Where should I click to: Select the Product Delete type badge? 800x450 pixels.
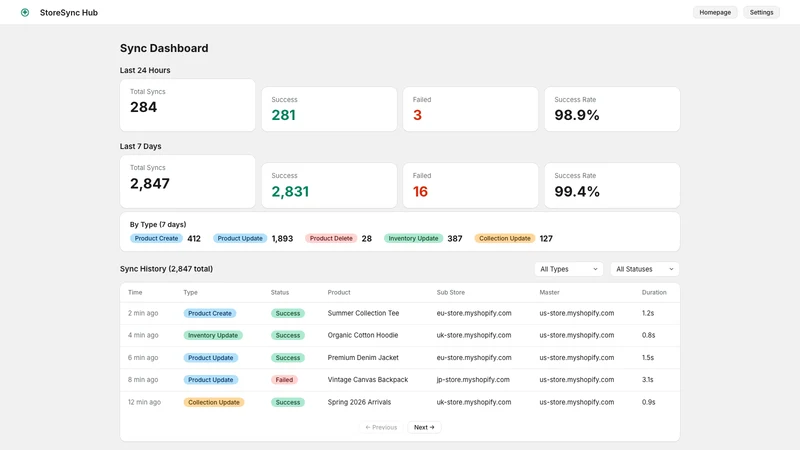click(331, 238)
